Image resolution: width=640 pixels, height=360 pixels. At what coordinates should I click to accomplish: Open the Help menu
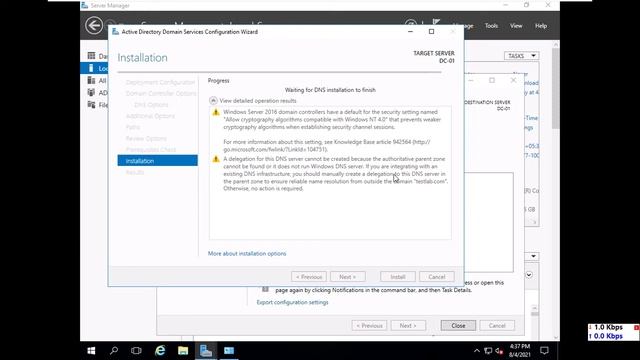point(541,26)
